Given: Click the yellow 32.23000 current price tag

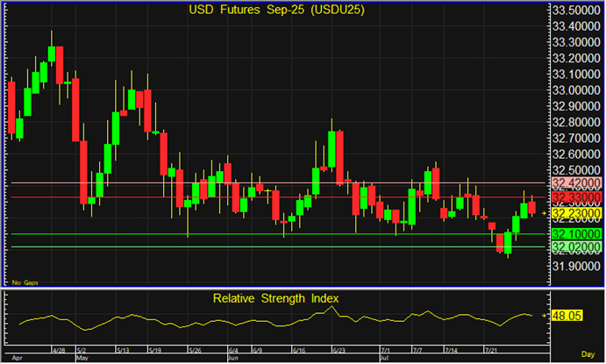Looking at the screenshot, I should [576, 213].
